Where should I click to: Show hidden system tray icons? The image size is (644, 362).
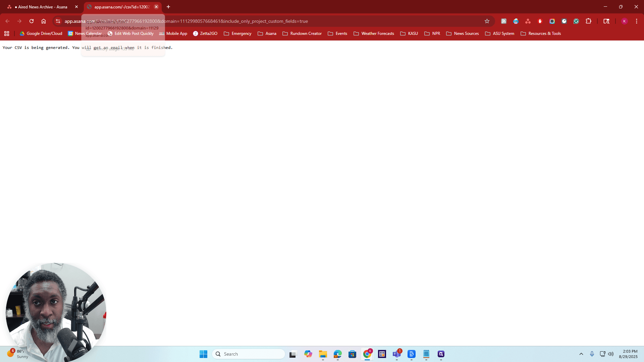coord(581,354)
